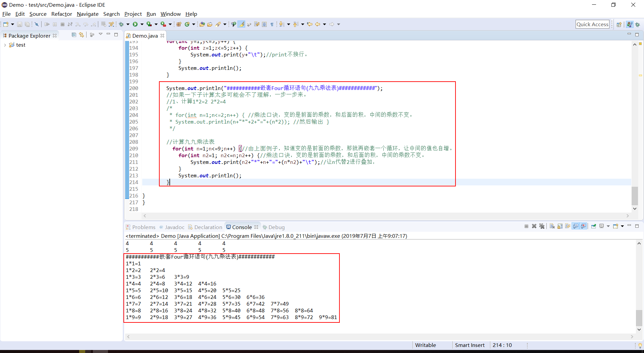Click the Save icon in the toolbar
Screen dimensions: 644x353
point(19,24)
